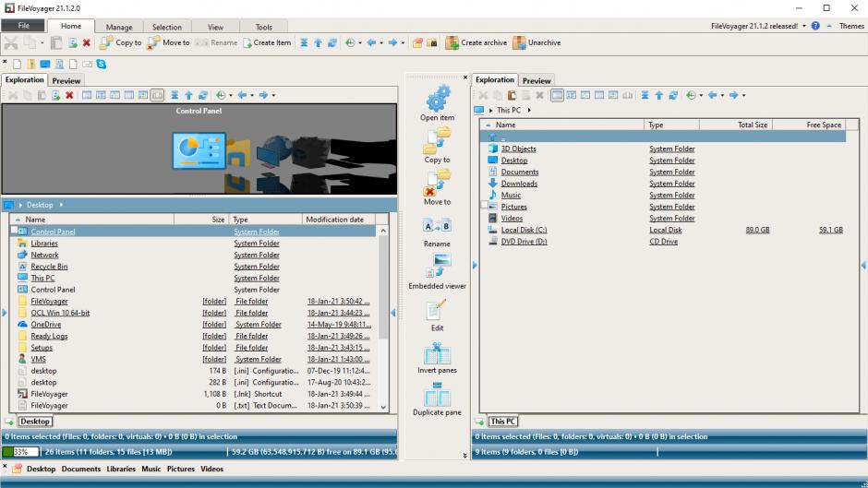Click the favorites icon before Desktop in the bottom bar
Viewport: 868px width, 488px height.
pyautogui.click(x=17, y=469)
